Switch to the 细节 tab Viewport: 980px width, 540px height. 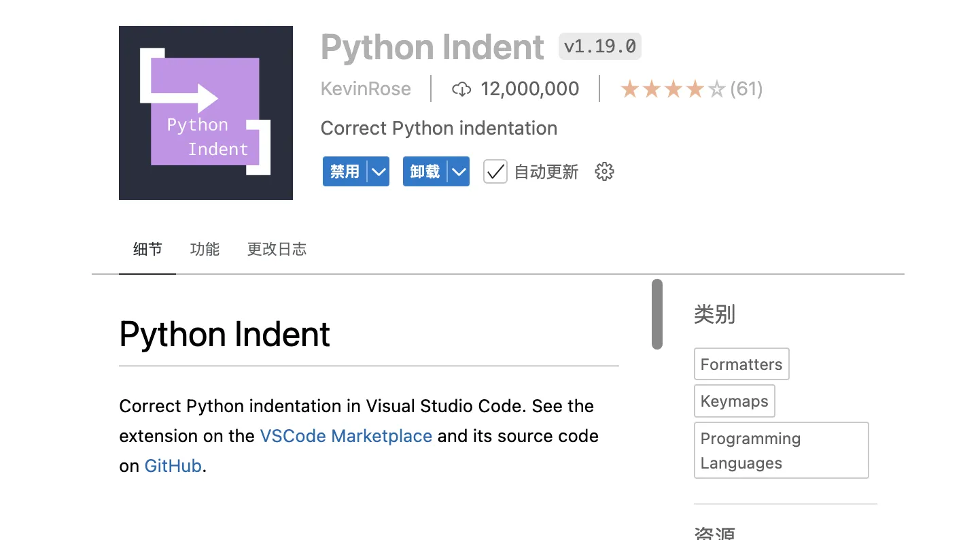[x=147, y=250]
